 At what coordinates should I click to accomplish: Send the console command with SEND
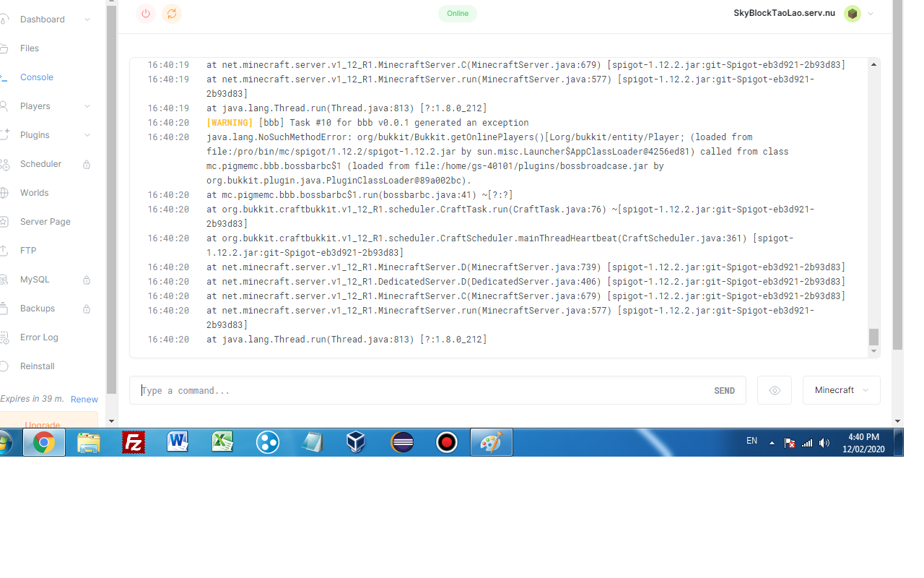click(x=724, y=391)
